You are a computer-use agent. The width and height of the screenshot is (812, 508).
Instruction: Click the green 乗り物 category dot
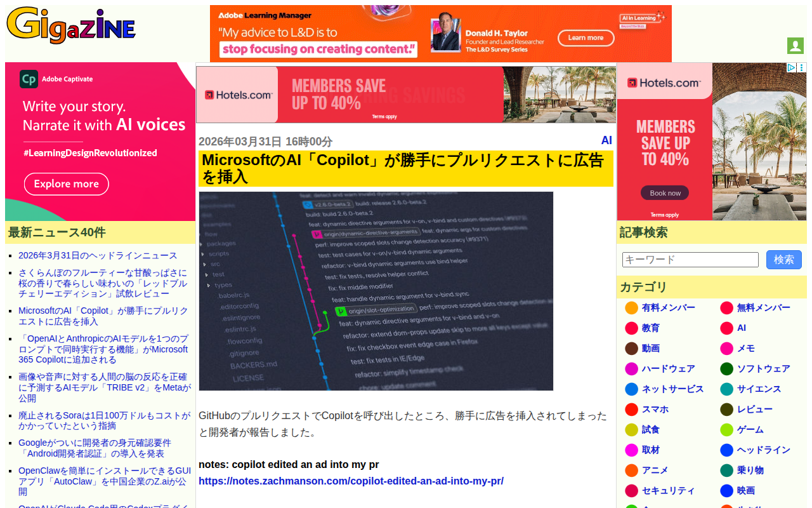click(726, 471)
